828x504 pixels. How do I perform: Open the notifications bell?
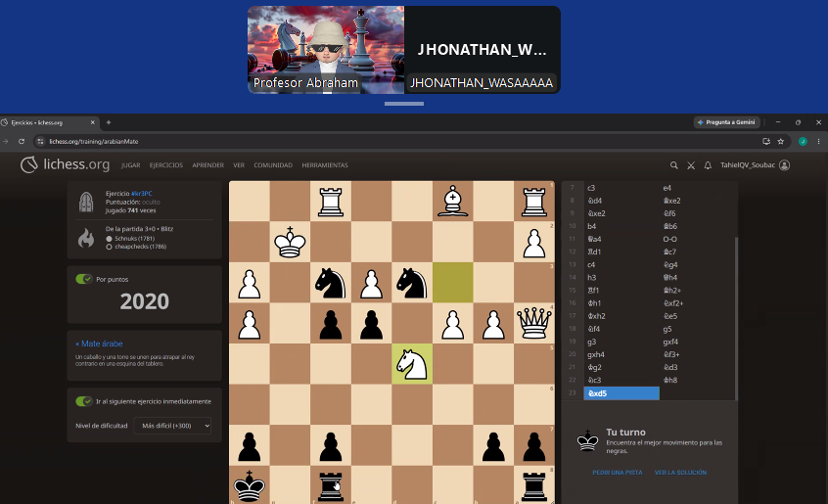pyautogui.click(x=708, y=165)
